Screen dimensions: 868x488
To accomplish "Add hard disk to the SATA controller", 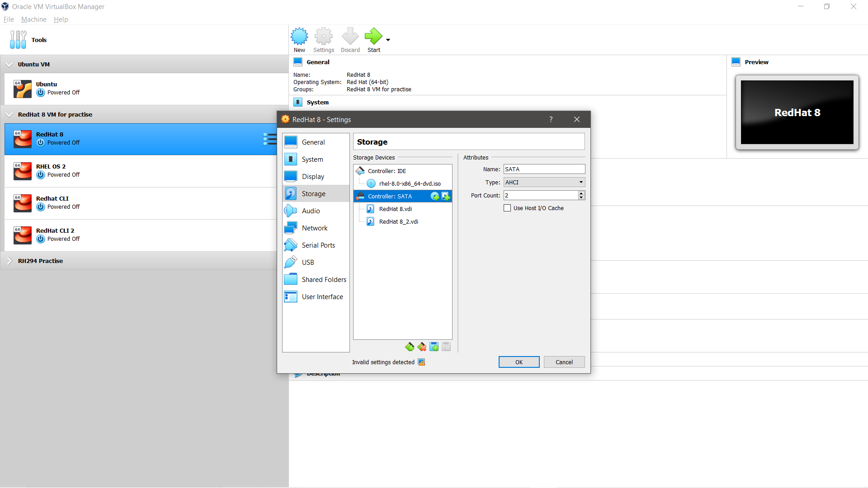I will point(446,196).
